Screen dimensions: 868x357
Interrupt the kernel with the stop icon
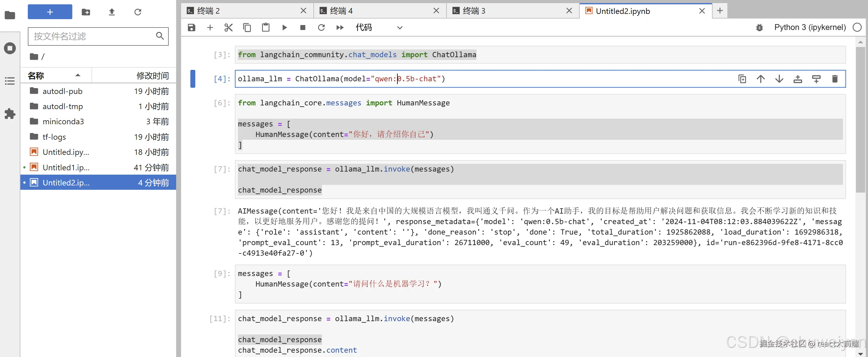point(303,28)
